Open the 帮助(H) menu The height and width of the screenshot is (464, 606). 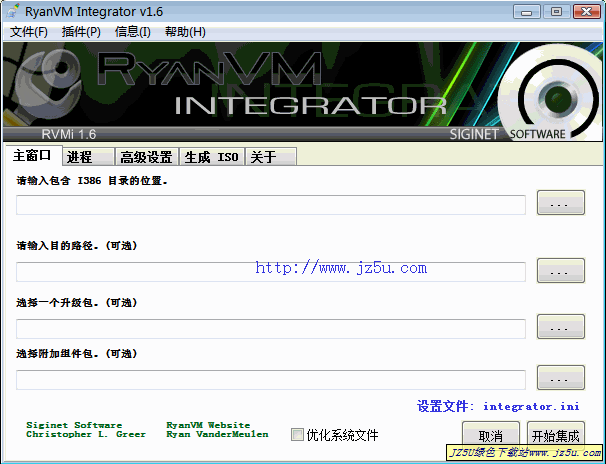(185, 32)
